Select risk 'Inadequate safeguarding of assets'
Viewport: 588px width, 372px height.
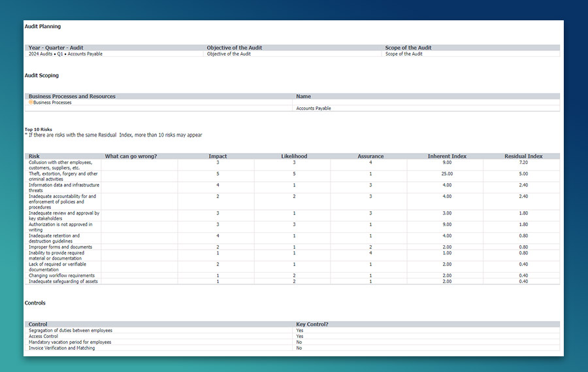tap(63, 281)
